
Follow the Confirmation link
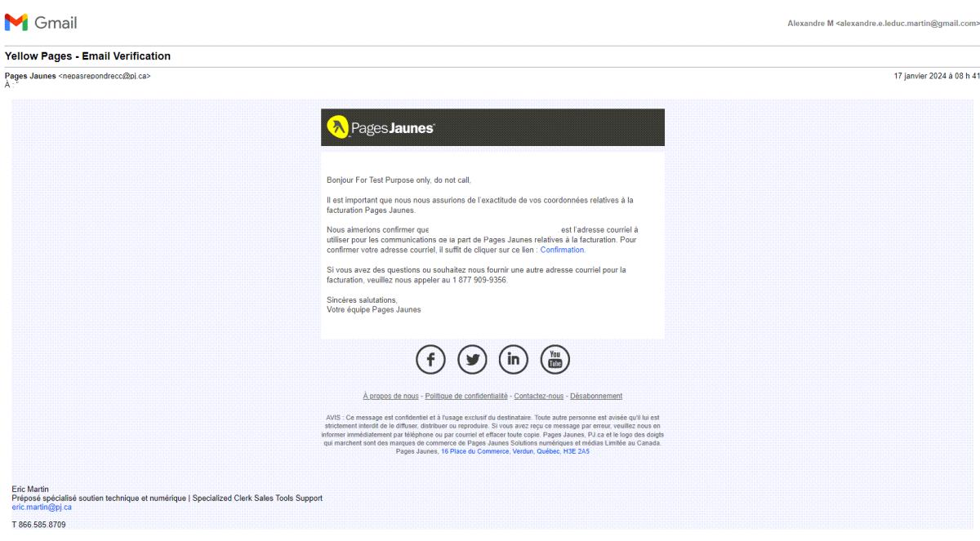pyautogui.click(x=563, y=250)
